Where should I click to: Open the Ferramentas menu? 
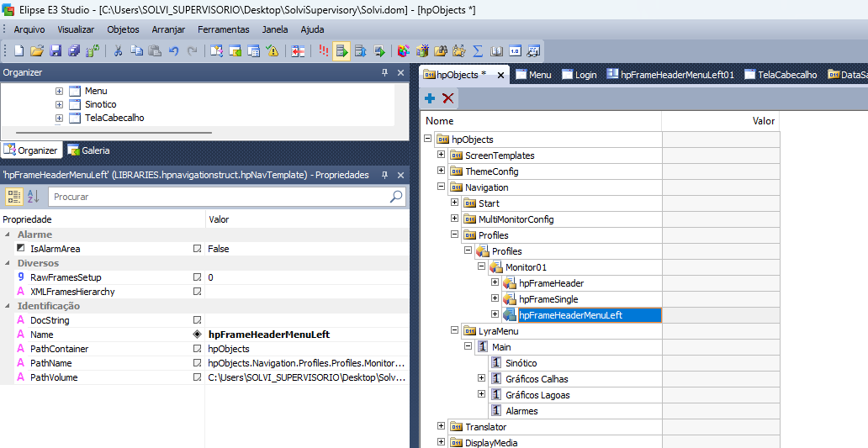coord(224,29)
